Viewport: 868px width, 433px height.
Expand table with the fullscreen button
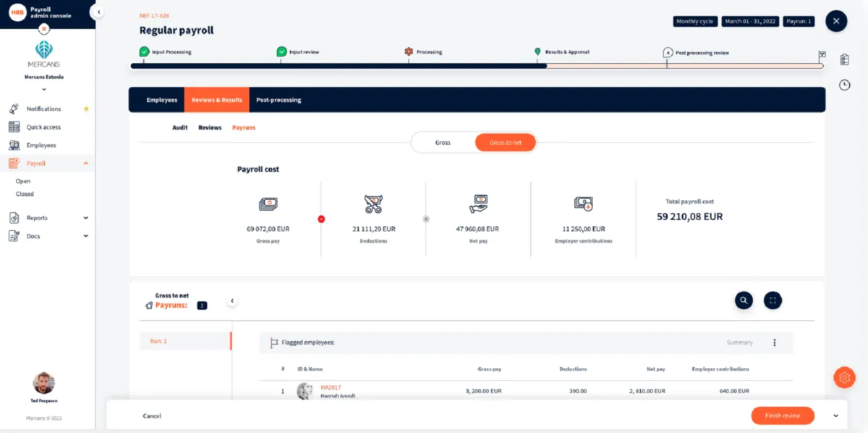pyautogui.click(x=773, y=300)
